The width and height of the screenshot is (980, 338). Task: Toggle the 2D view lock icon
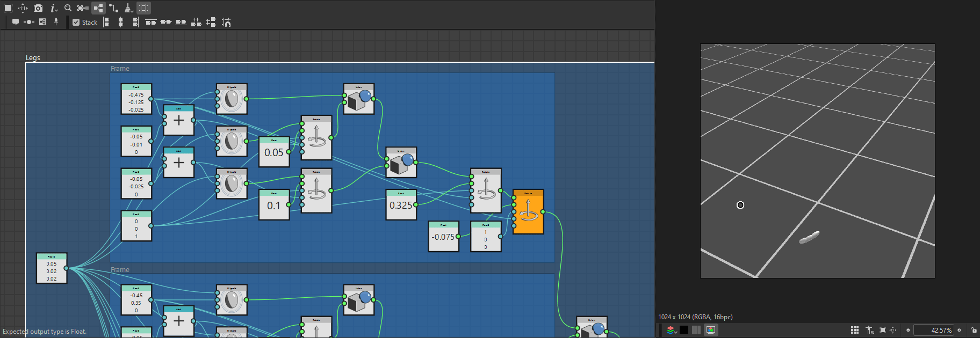coord(974,330)
